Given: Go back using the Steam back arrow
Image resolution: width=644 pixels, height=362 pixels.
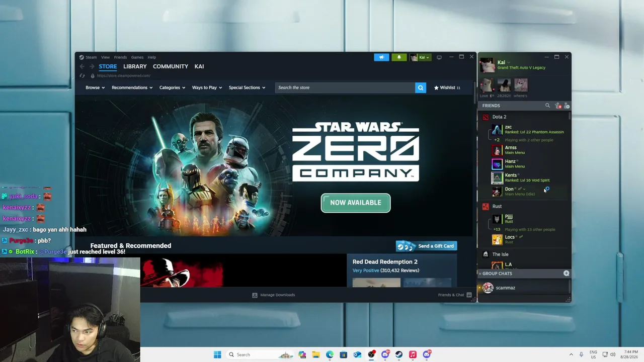Looking at the screenshot, I should coord(82,66).
